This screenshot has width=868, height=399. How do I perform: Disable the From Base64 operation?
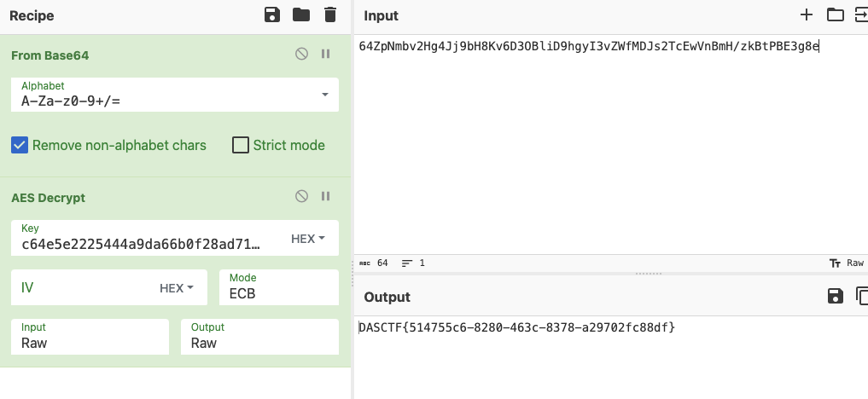pos(301,55)
